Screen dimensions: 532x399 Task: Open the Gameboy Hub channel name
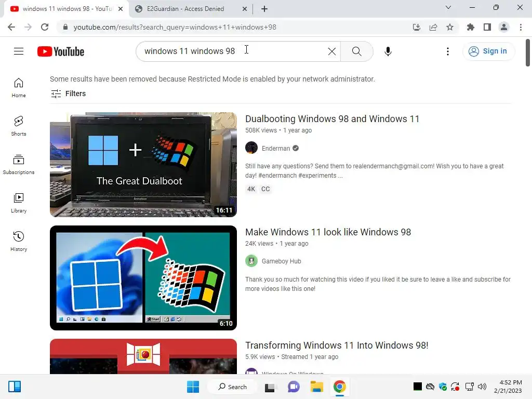coord(281,261)
